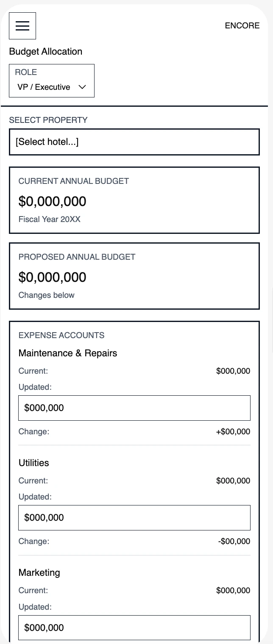Click the chevron on the ROLE selector
The image size is (273, 644).
pyautogui.click(x=82, y=87)
